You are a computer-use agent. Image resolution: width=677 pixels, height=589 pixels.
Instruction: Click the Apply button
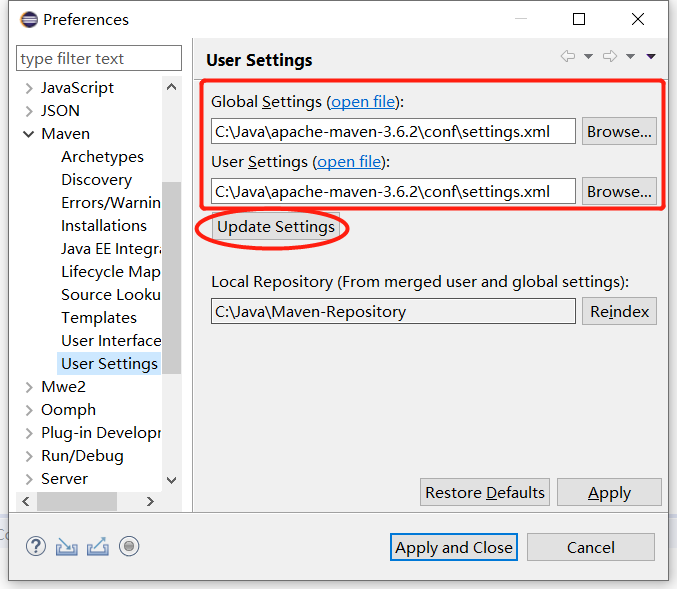[x=609, y=492]
